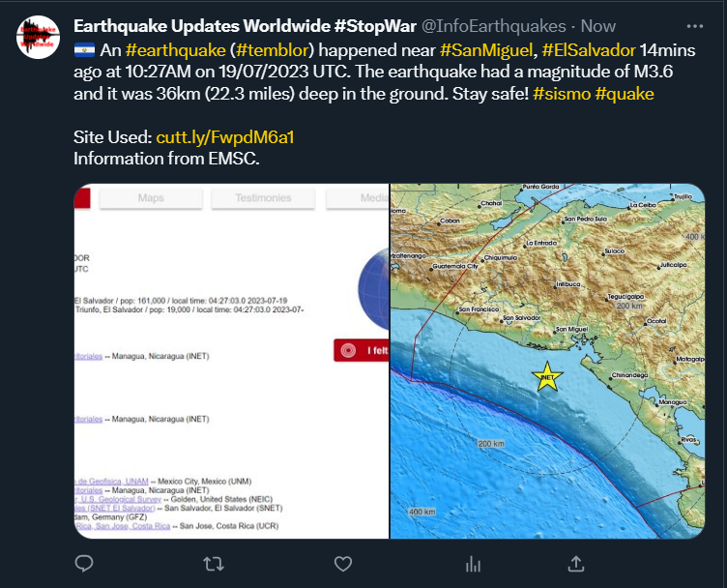Visit the cutt.ly/FwpdM6a1 link
Viewport: 727px width, 588px height.
pyautogui.click(x=224, y=137)
